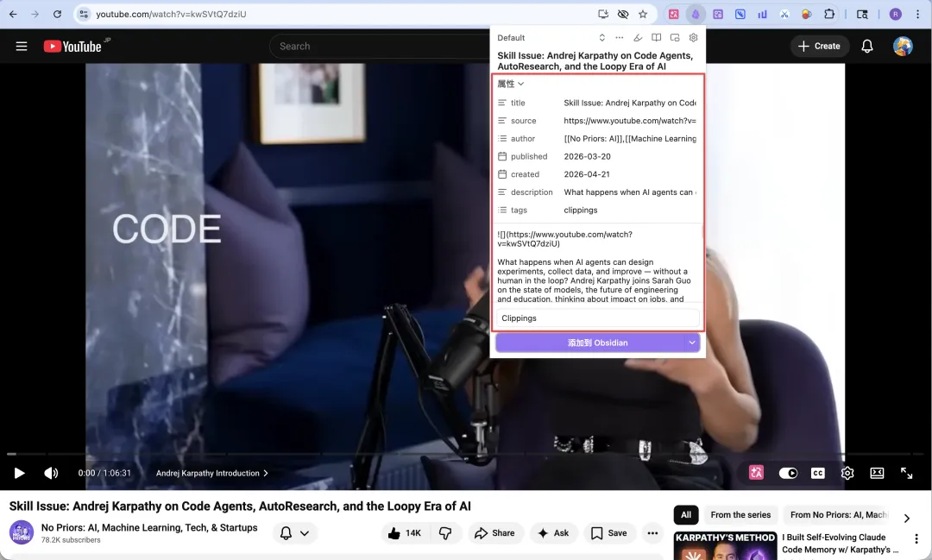This screenshot has height=560, width=932.
Task: Dislike the video with thumbs down
Action: [x=445, y=533]
